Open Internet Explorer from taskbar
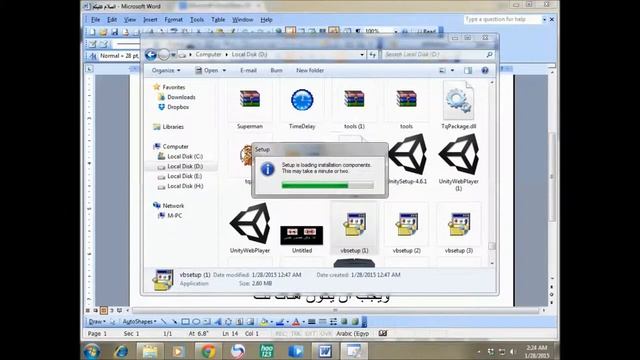 [121, 351]
